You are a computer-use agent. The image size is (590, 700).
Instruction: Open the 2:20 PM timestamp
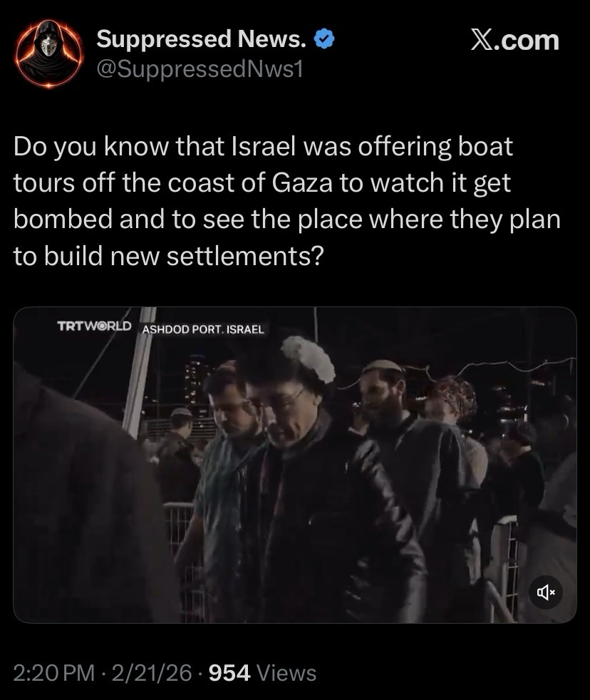point(54,673)
